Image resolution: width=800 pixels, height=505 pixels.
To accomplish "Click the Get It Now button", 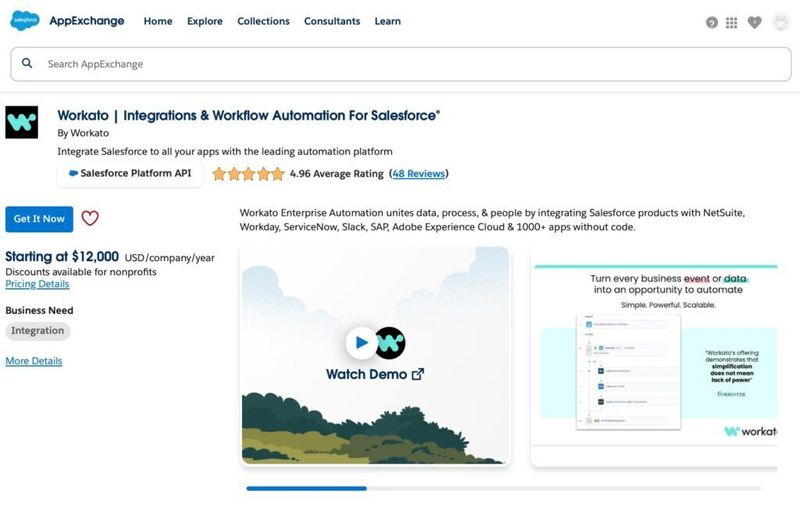I will click(39, 219).
